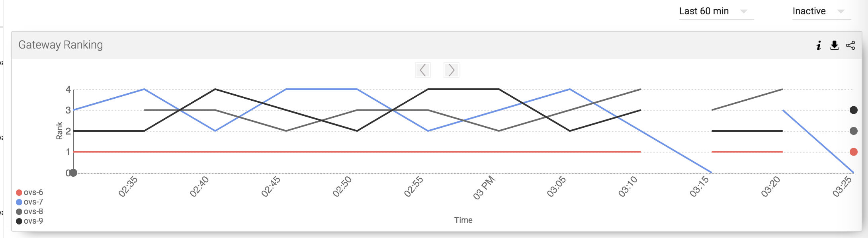Click the dropdown arrow beside Inactive

coord(841,11)
